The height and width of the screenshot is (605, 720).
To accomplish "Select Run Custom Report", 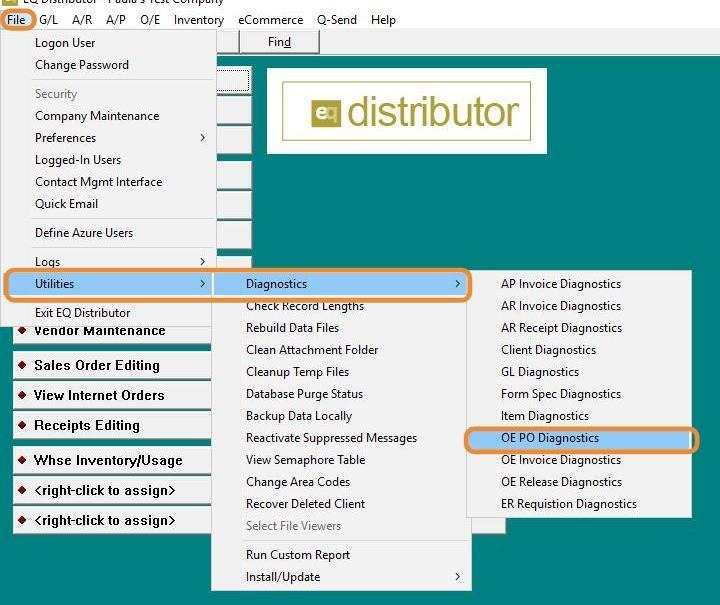I will (x=341, y=555).
